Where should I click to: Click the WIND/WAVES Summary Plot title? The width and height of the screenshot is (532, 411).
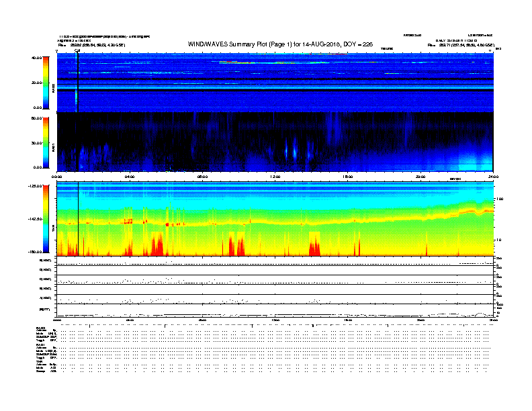coord(280,44)
